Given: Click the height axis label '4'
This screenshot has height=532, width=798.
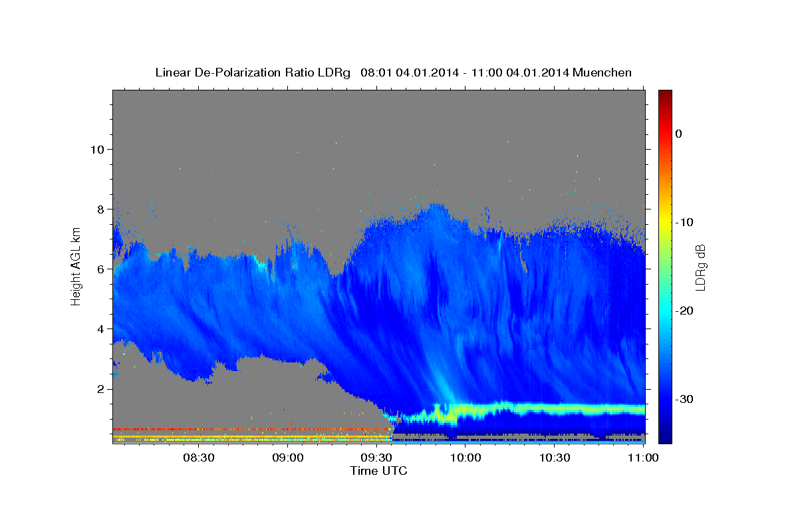Looking at the screenshot, I should pos(102,329).
